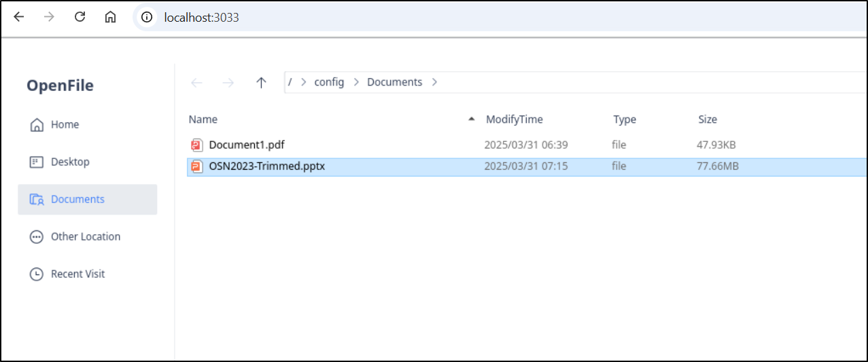Click the Document1.pdf file icon
This screenshot has height=362, width=868.
coord(197,145)
